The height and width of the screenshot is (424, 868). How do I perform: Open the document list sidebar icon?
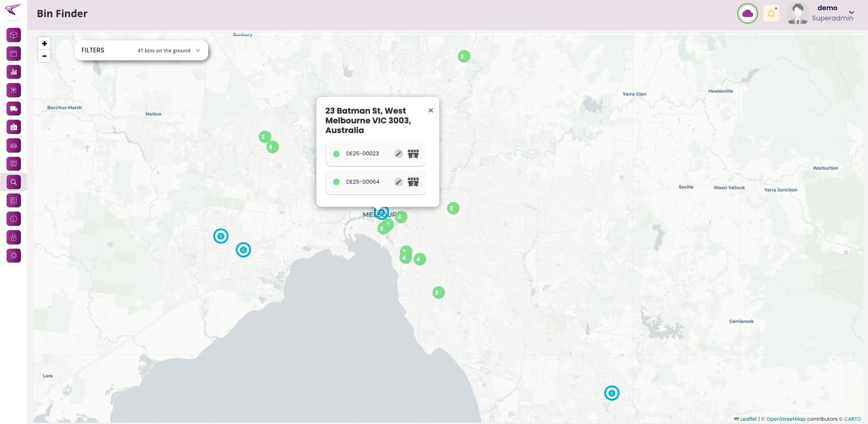[x=13, y=200]
